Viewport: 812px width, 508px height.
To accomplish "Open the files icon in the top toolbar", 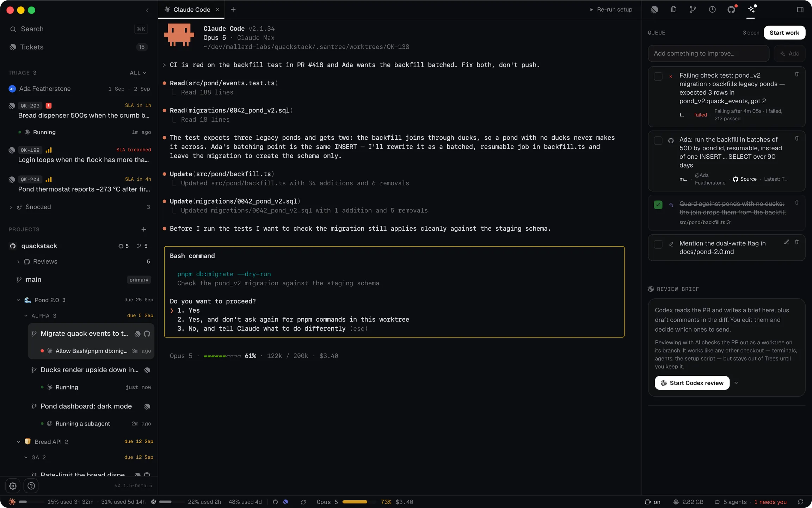I will point(673,10).
